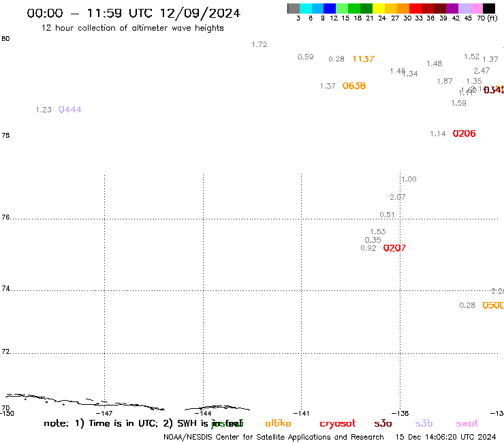This screenshot has height=443, width=504.
Task: Click the timestamp '15 Dec 14:06:20 UTC 2024'
Action: (x=446, y=438)
